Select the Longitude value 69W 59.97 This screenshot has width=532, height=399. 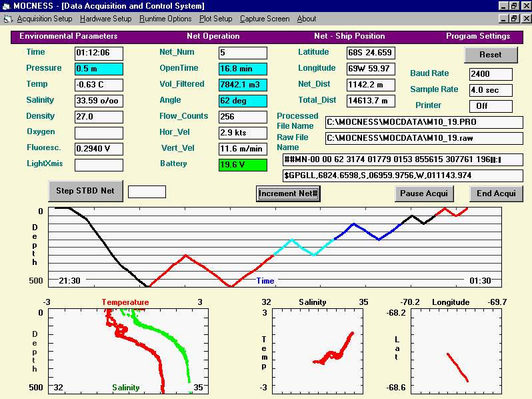371,69
